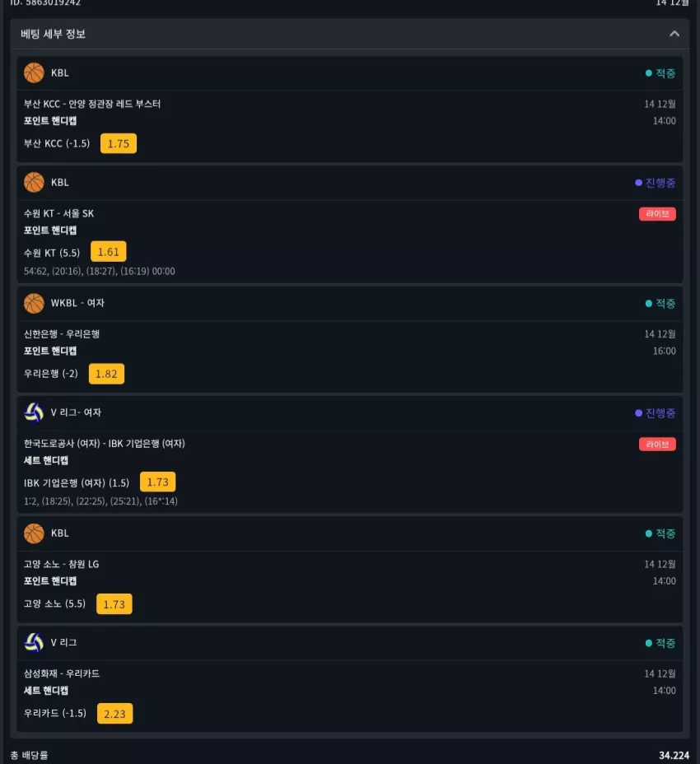The width and height of the screenshot is (700, 764).
Task: Click the basketball icon for 고양 소노 match
Action: tap(34, 533)
